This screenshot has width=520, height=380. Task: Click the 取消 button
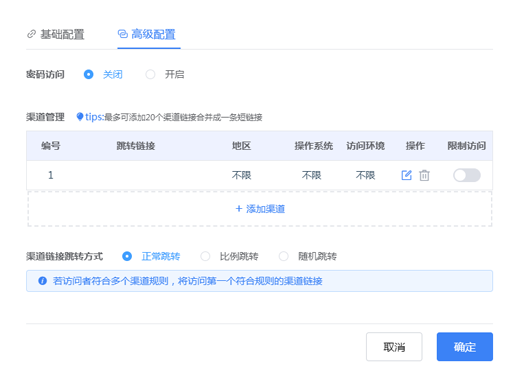(x=394, y=347)
